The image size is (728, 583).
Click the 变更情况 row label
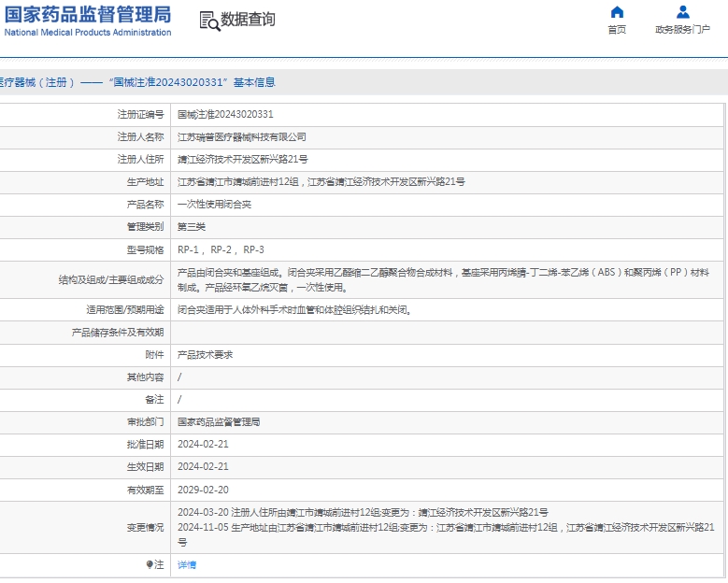[x=146, y=527]
